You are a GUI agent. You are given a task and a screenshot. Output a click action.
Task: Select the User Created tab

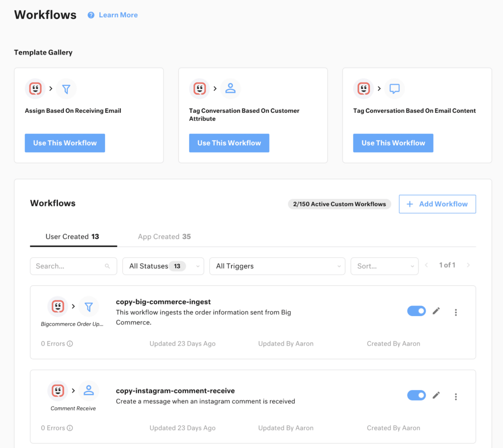pyautogui.click(x=73, y=237)
